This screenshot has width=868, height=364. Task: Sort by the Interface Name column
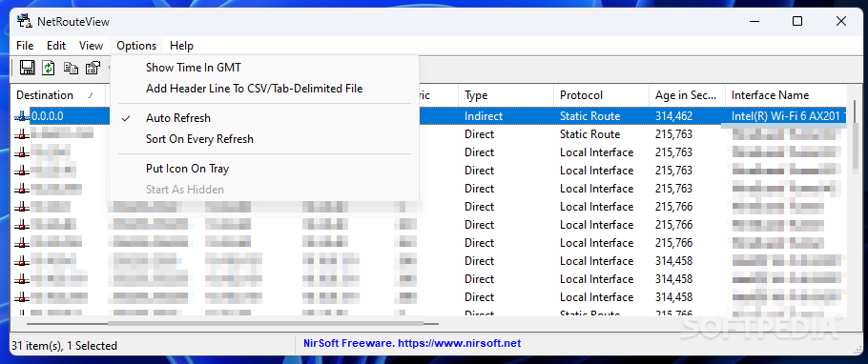point(786,95)
